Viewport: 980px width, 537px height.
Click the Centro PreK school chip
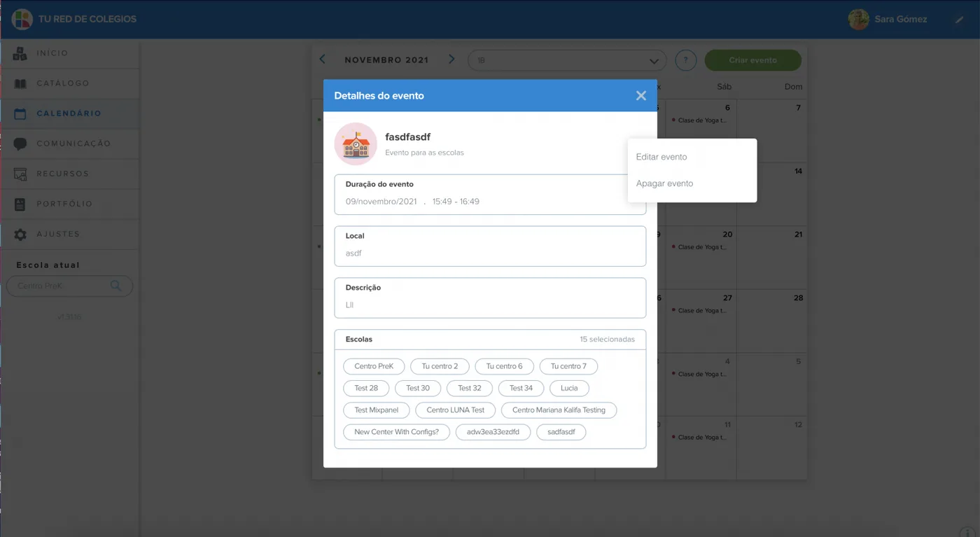[374, 366]
